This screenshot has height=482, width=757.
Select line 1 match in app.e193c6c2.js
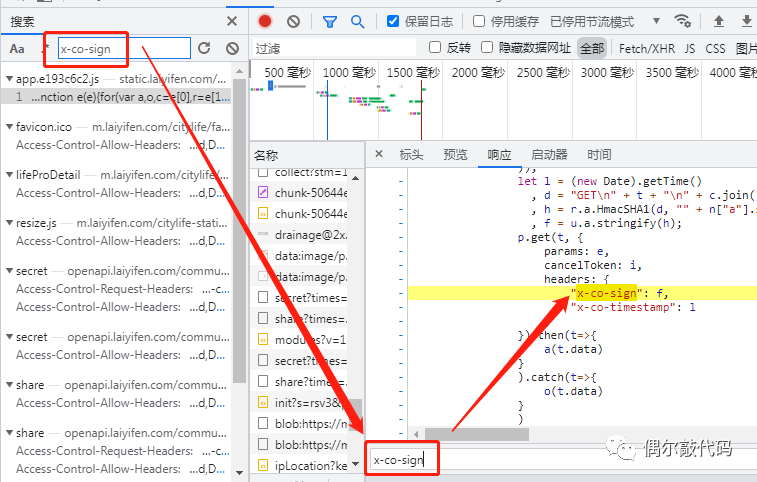[x=116, y=97]
